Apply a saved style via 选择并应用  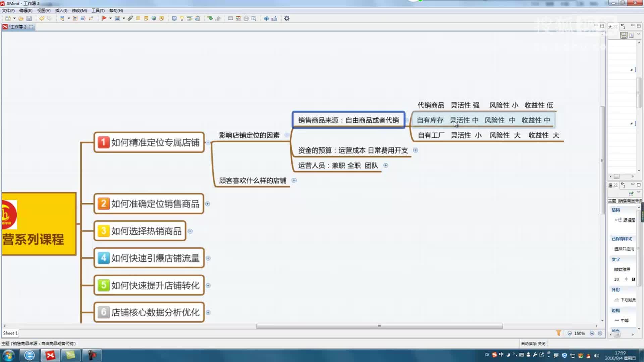(623, 248)
